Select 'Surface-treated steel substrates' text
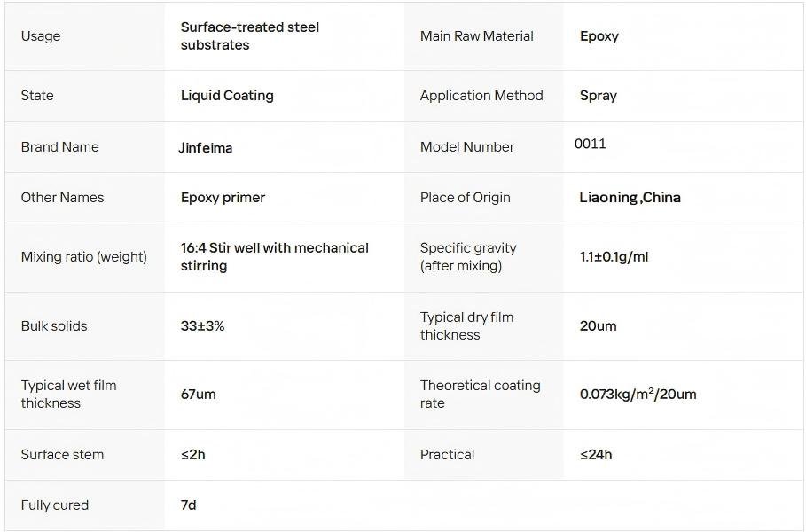The width and height of the screenshot is (806, 532). click(249, 36)
